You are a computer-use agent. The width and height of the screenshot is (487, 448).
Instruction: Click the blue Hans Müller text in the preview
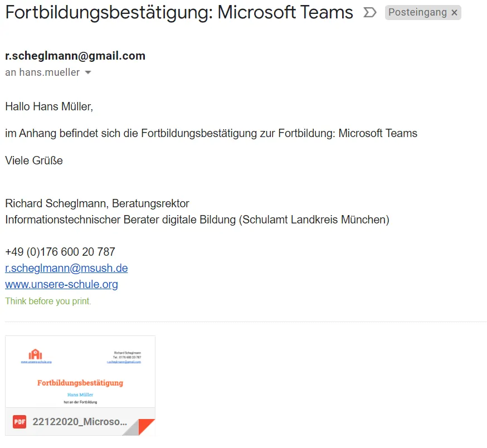80,395
